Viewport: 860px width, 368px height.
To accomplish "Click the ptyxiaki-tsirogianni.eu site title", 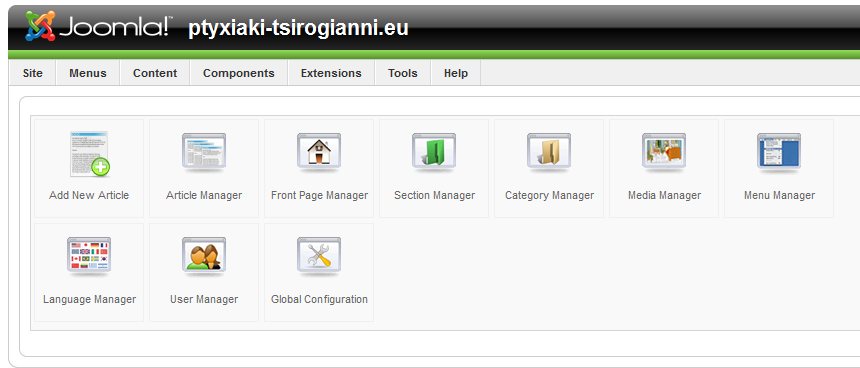I will click(298, 29).
